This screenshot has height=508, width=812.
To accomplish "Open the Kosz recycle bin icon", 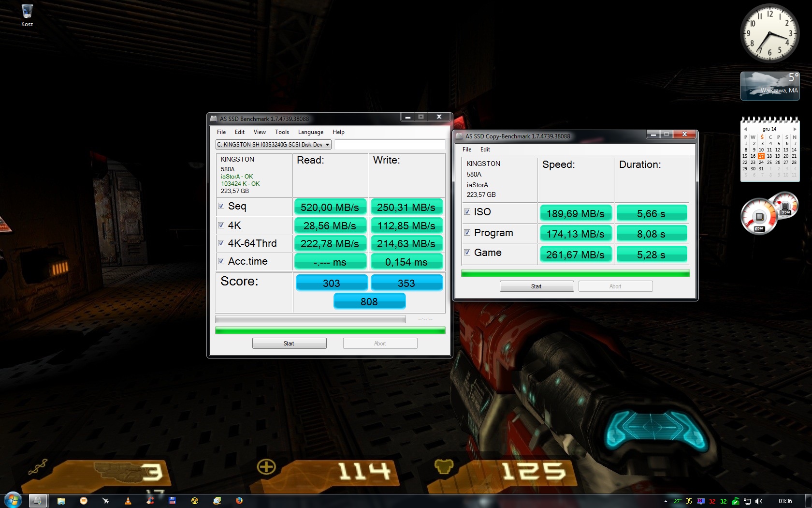I will coord(27,15).
